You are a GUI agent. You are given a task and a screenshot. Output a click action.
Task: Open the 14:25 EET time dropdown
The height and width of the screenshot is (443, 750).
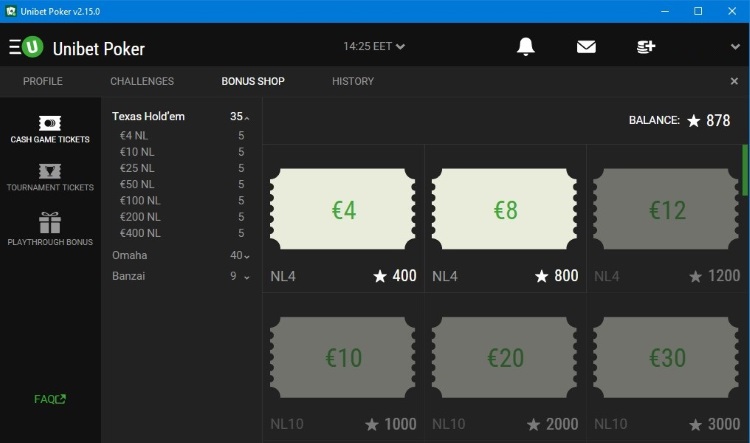pos(374,47)
